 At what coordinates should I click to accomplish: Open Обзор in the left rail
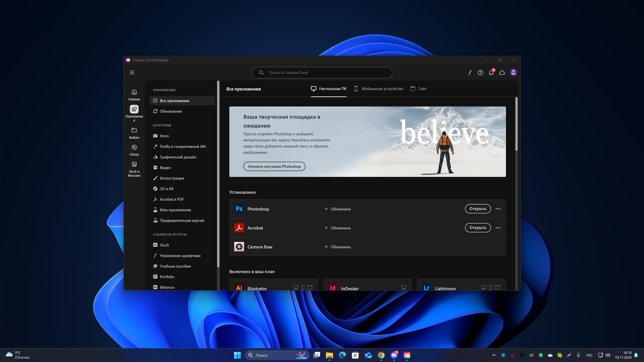134,150
